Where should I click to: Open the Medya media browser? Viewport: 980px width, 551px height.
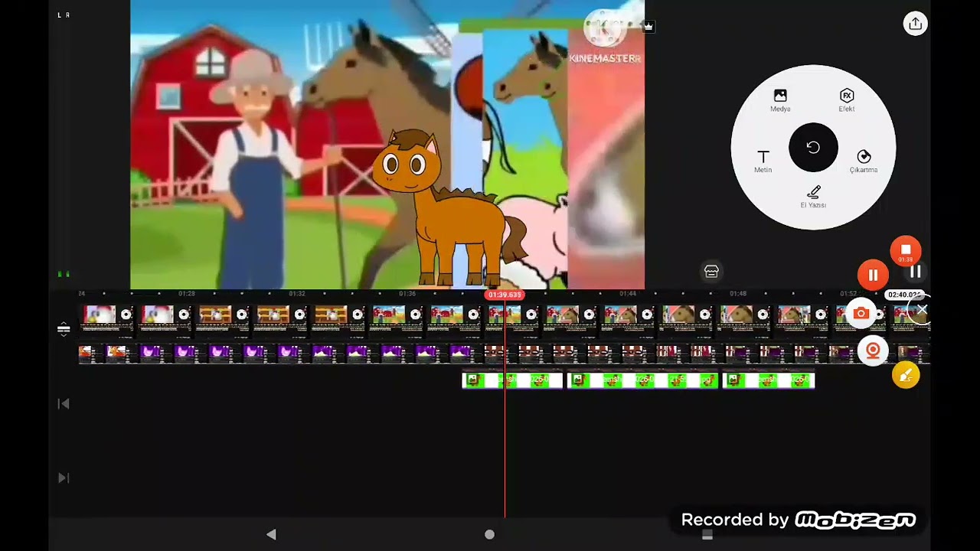tap(780, 99)
